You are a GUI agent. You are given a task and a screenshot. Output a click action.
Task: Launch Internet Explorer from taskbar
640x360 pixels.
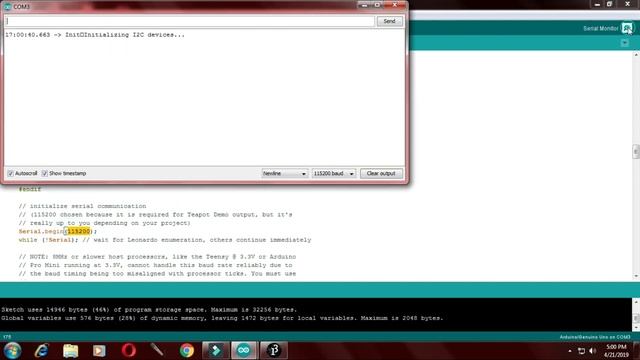42,351
